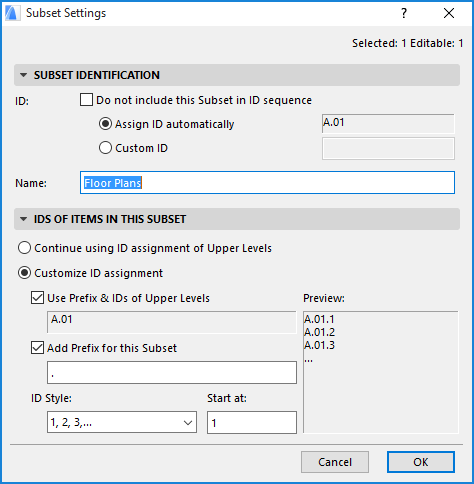This screenshot has height=484, width=474.
Task: Confirm settings with OK button
Action: 421,462
